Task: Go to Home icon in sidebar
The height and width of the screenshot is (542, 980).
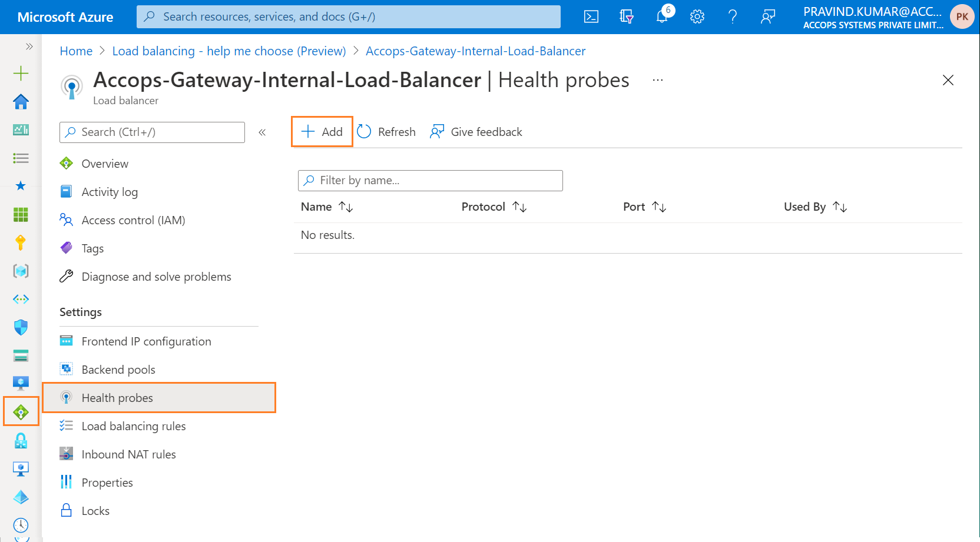Action: [21, 102]
